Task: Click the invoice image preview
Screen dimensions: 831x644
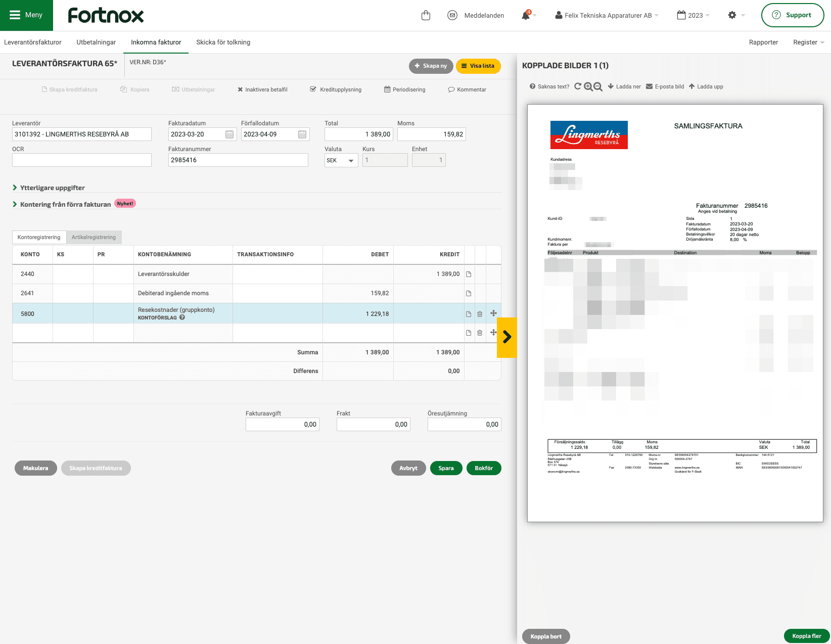Action: pyautogui.click(x=675, y=313)
